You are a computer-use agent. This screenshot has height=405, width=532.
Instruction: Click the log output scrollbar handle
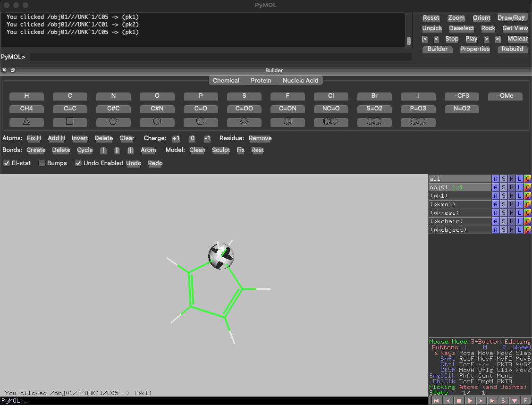pyautogui.click(x=408, y=41)
